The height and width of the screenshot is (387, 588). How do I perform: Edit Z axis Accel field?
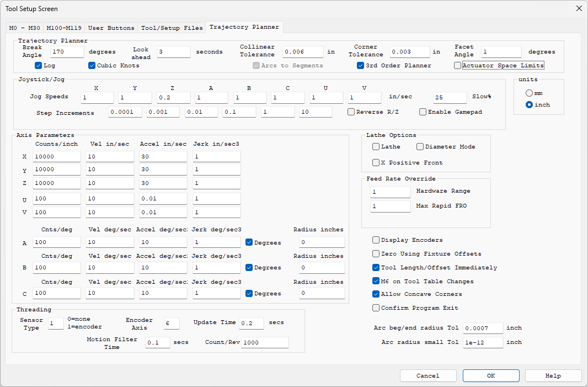pos(163,183)
